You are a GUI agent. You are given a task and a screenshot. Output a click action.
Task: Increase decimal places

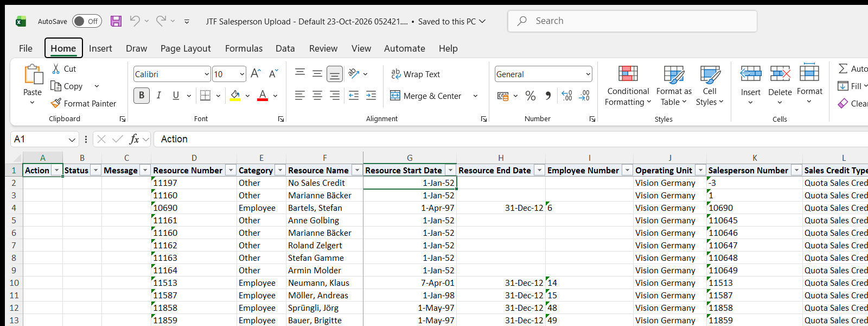567,96
